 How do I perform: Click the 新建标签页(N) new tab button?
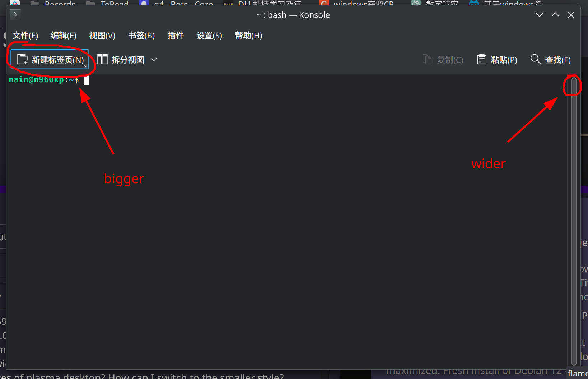[50, 59]
